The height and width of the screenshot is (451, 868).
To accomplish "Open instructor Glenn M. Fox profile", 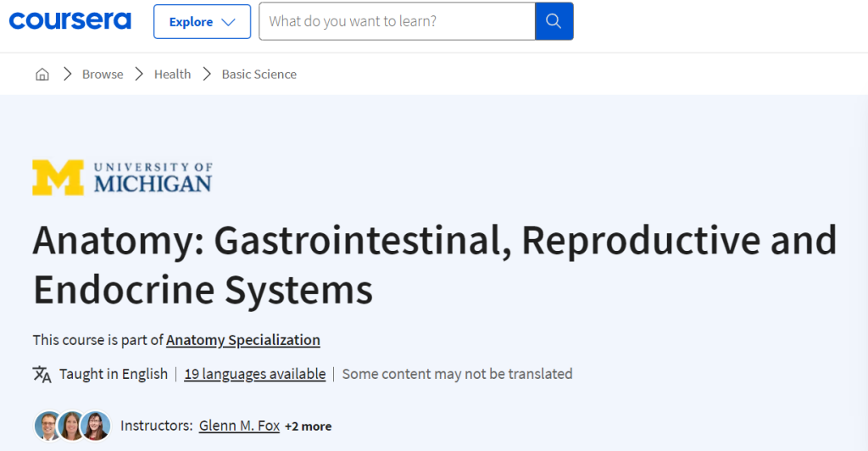I will coord(239,426).
